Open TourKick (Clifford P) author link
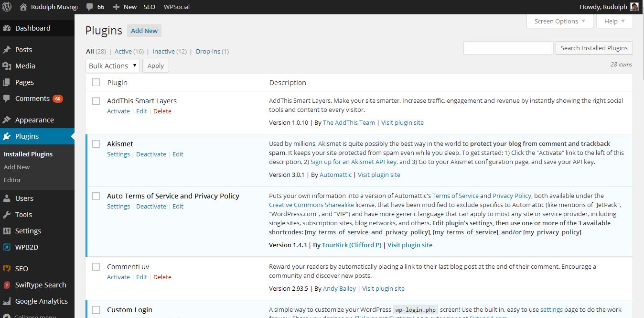Screen dimensions: 644x318 pyautogui.click(x=352, y=245)
